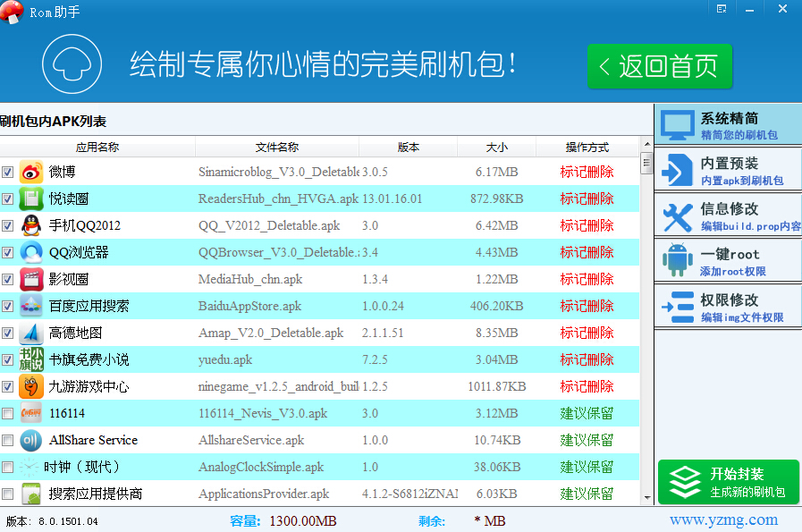Click the list scrollbar up arrow

click(x=647, y=144)
